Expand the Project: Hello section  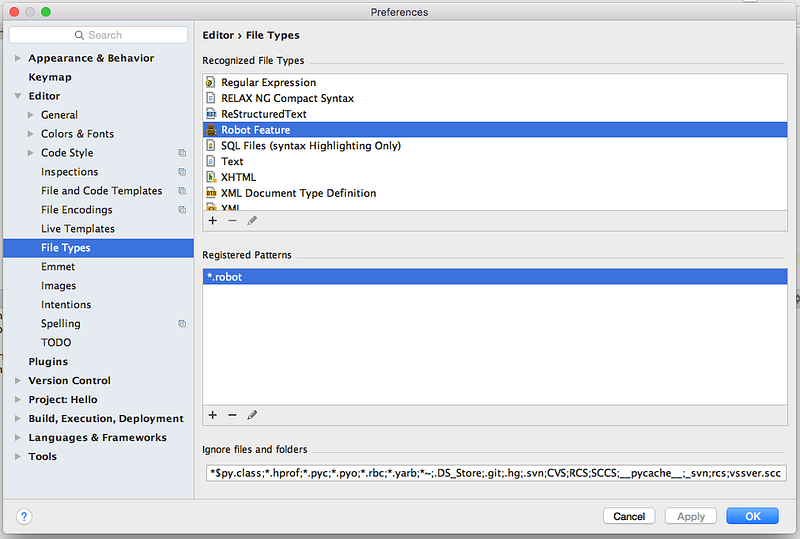[18, 400]
